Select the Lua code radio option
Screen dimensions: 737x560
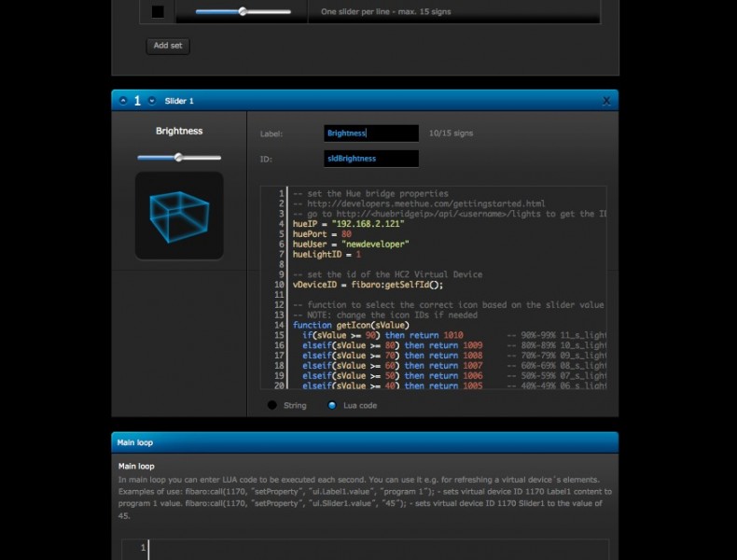[x=332, y=406]
